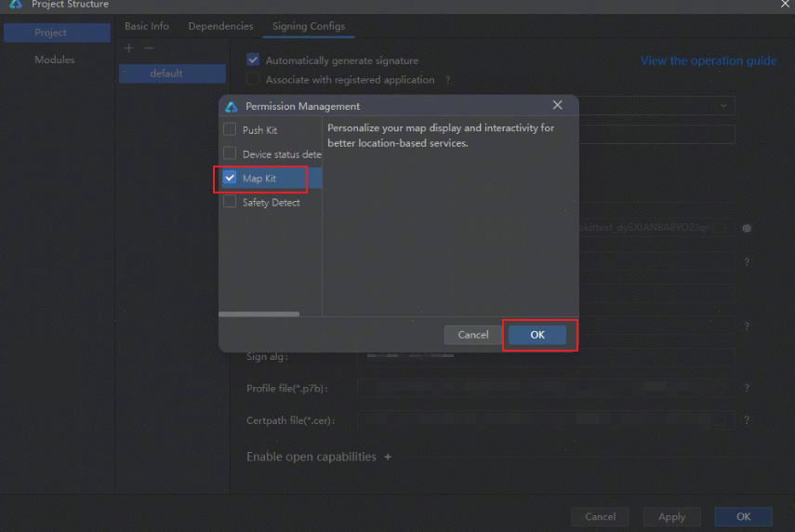Click the help icon next to Profile file
Image resolution: width=795 pixels, height=532 pixels.
click(x=746, y=389)
